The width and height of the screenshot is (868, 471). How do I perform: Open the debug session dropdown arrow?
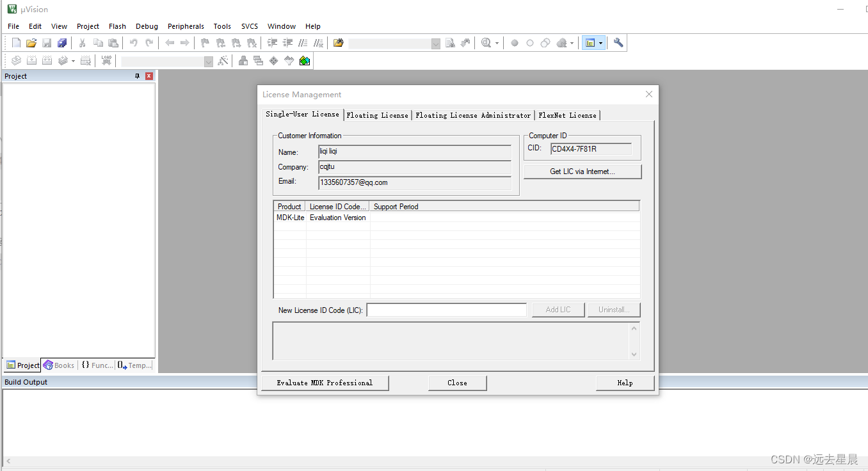(497, 44)
